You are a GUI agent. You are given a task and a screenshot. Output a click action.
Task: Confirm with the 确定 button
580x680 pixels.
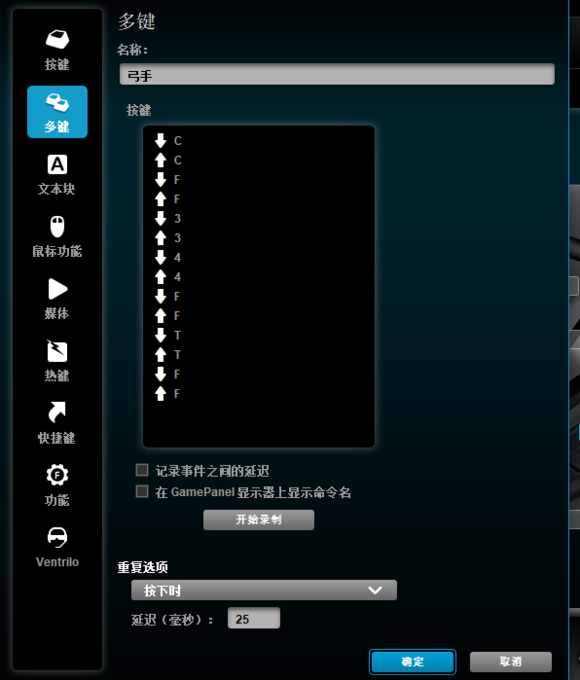coord(413,662)
